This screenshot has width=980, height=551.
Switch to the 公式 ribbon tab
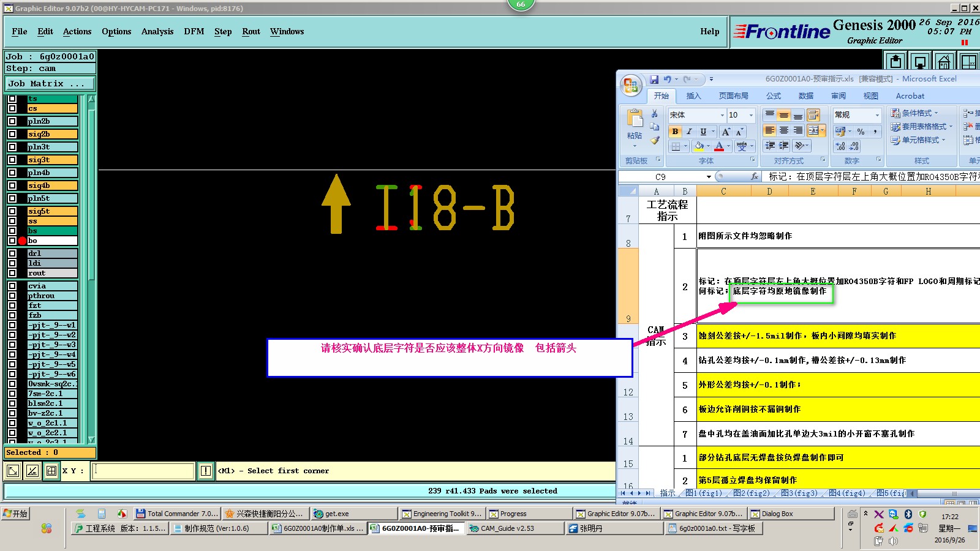(x=774, y=96)
